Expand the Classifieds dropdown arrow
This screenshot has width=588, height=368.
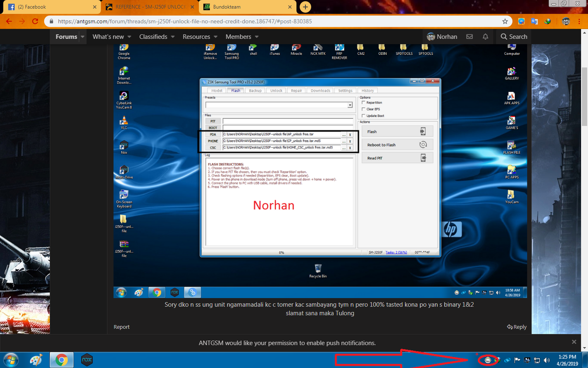point(173,37)
